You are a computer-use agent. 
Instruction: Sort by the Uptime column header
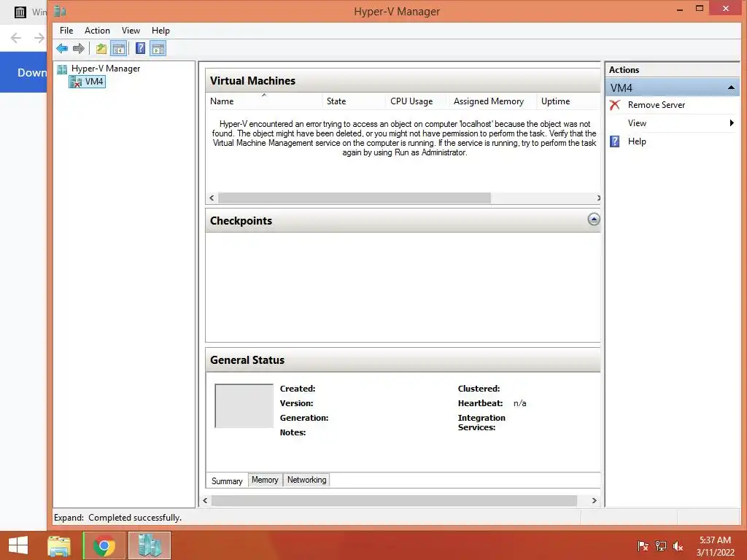[568, 101]
